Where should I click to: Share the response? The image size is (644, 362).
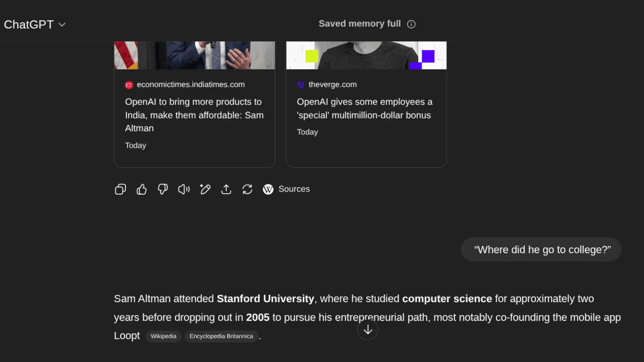(x=226, y=189)
